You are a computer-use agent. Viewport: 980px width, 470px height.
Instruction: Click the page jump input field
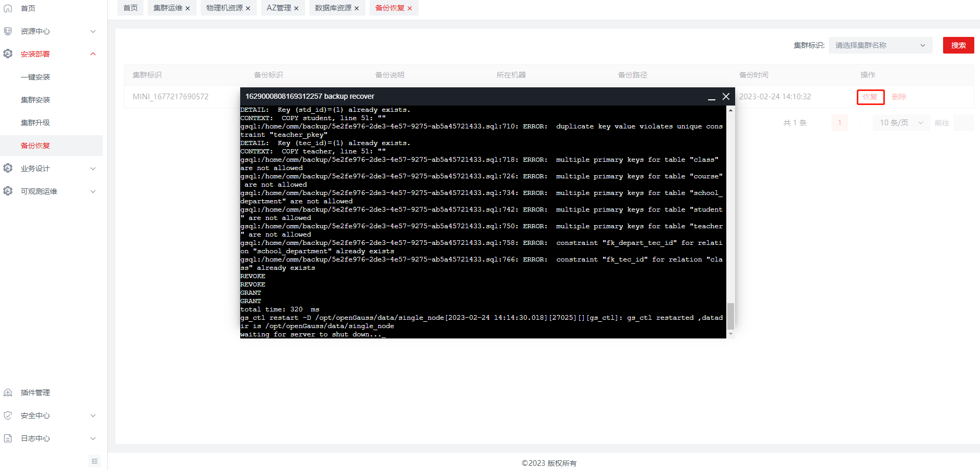coord(964,123)
